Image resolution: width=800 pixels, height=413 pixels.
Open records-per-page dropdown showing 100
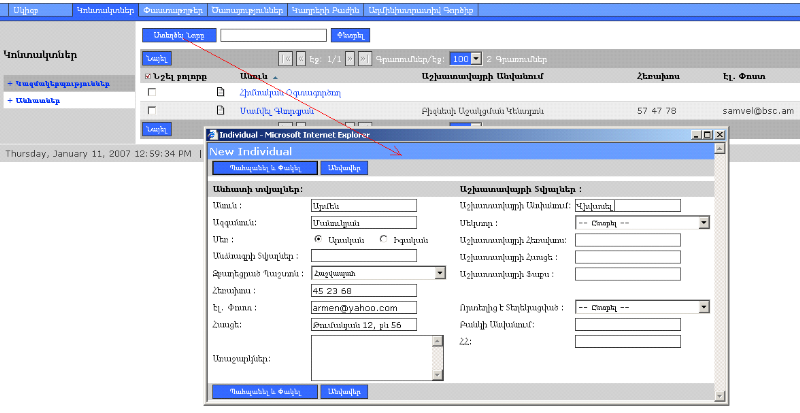click(x=475, y=59)
